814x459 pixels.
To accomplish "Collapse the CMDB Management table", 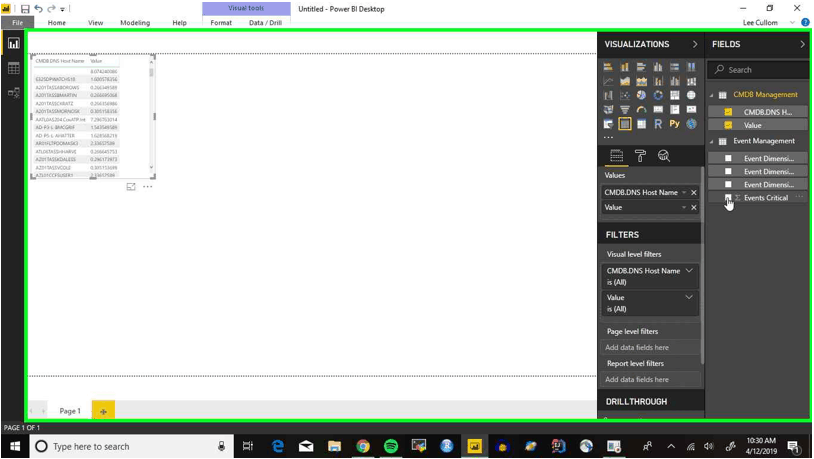I will (712, 95).
